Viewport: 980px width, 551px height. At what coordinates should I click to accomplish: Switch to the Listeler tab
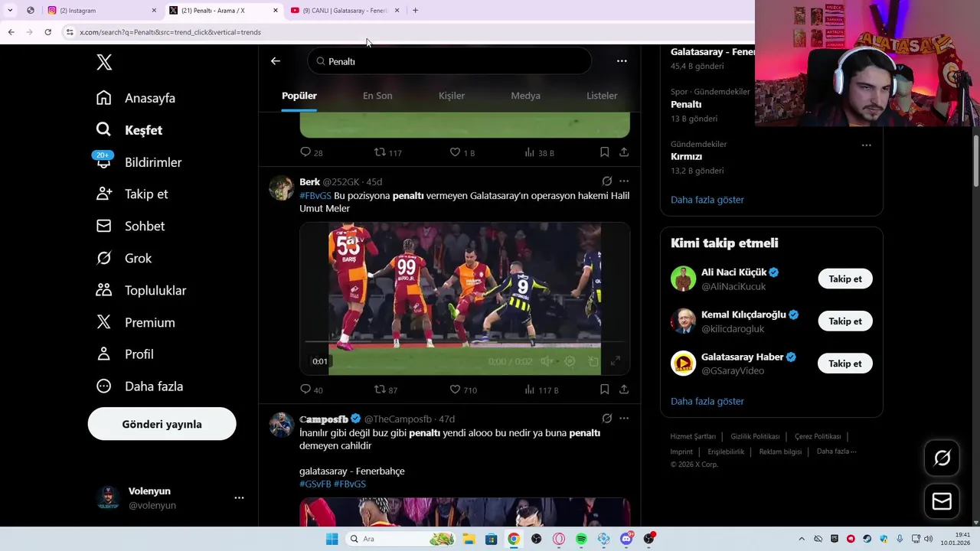602,96
